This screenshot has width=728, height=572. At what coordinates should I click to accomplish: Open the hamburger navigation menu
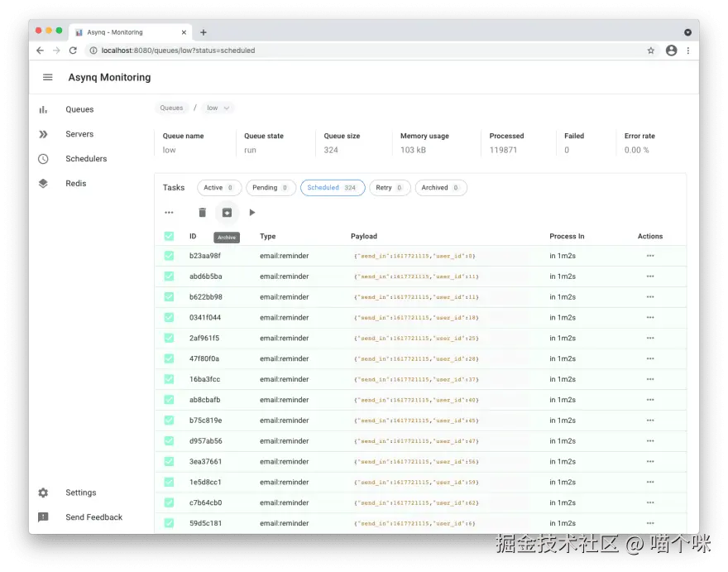(47, 77)
